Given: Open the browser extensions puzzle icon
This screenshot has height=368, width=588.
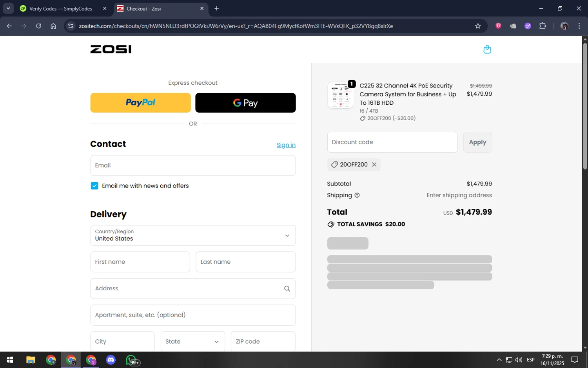Looking at the screenshot, I should coord(543,26).
